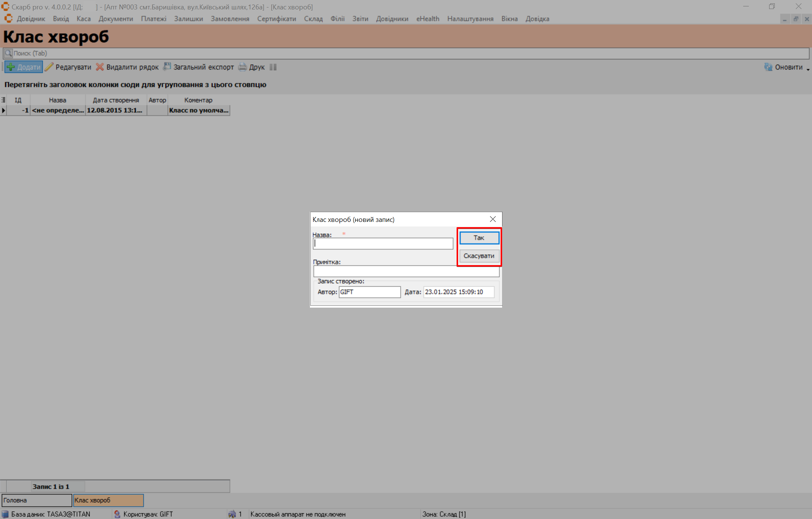Click into the Назва input field
The width and height of the screenshot is (812, 519).
(x=383, y=244)
